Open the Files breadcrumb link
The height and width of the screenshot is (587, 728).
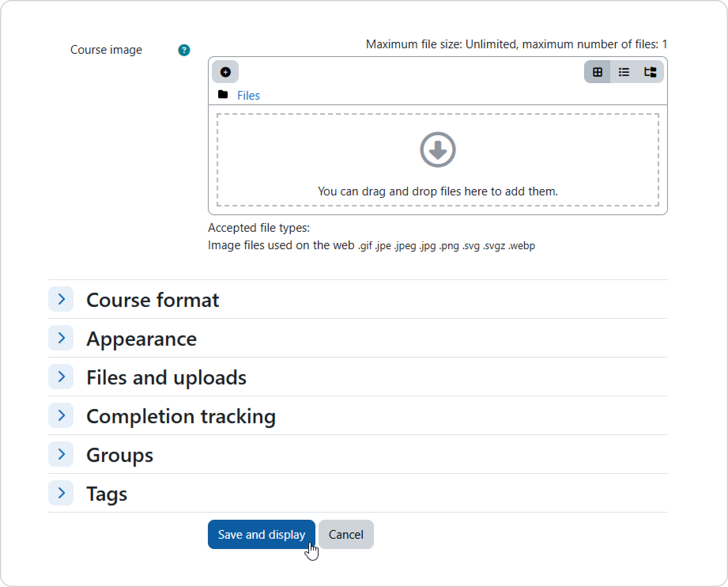pos(248,96)
